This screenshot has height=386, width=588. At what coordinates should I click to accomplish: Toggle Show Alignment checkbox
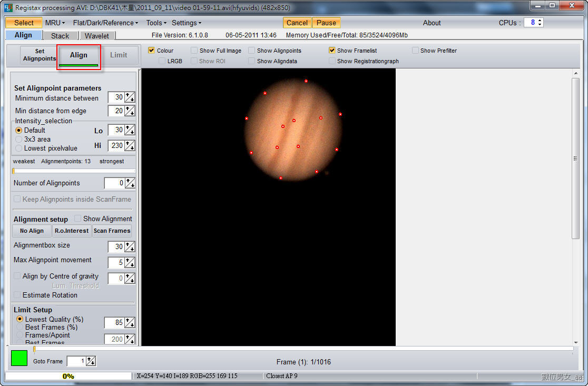(77, 218)
